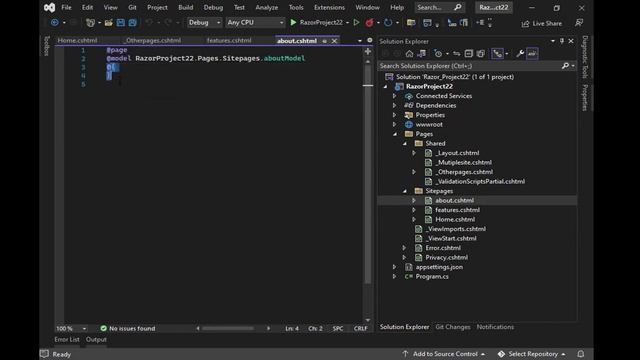Click the top Search box
640x360 pixels.
[x=439, y=7]
